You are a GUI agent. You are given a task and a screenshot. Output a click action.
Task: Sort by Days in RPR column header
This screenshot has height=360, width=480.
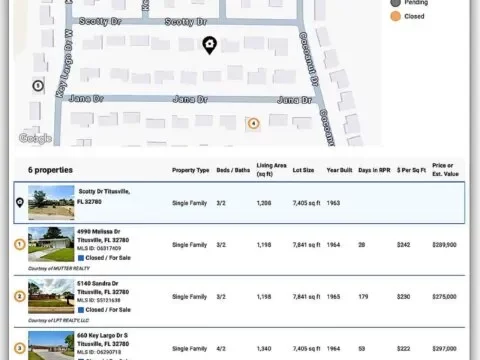374,170
